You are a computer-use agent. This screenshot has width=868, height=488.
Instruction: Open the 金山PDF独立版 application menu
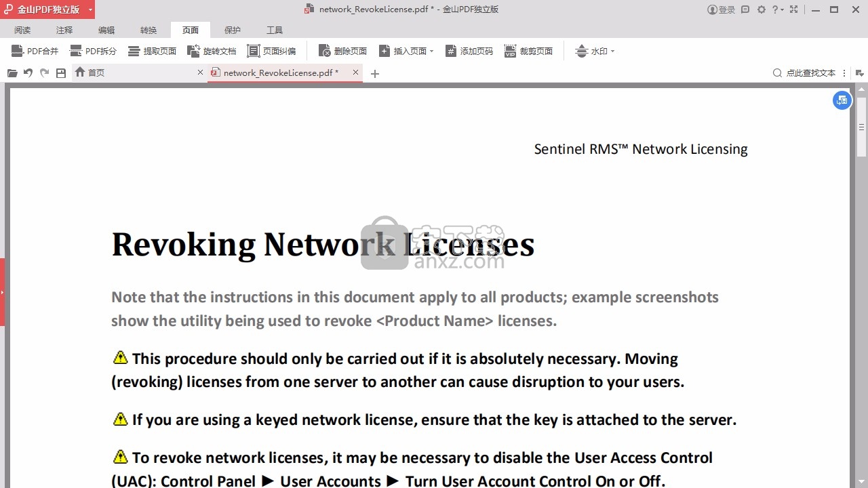point(47,9)
